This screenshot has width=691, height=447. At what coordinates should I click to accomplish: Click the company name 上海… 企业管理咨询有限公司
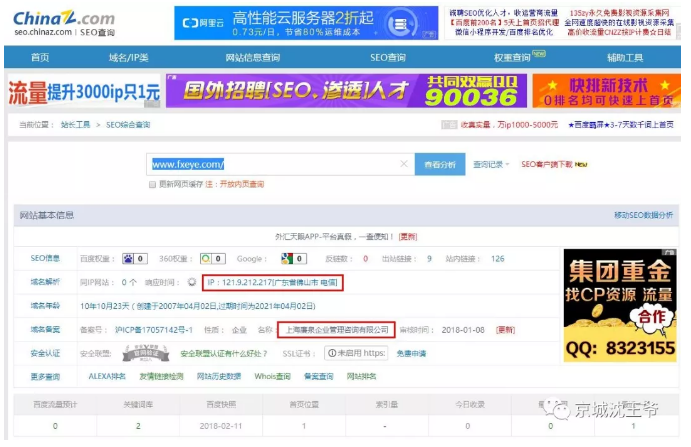337,330
